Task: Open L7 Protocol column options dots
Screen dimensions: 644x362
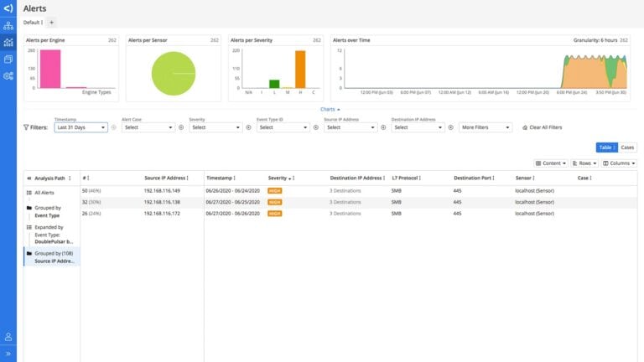Action: point(420,178)
